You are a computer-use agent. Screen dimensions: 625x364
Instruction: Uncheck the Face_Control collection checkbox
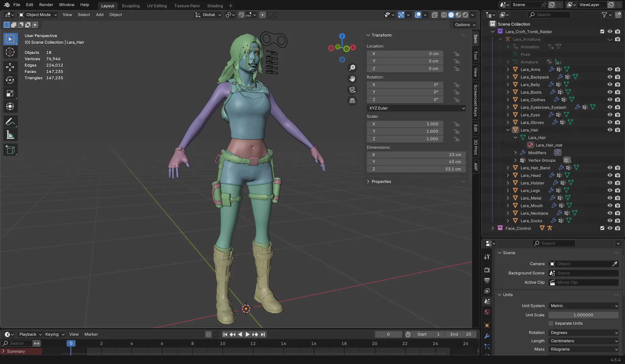[x=602, y=228]
